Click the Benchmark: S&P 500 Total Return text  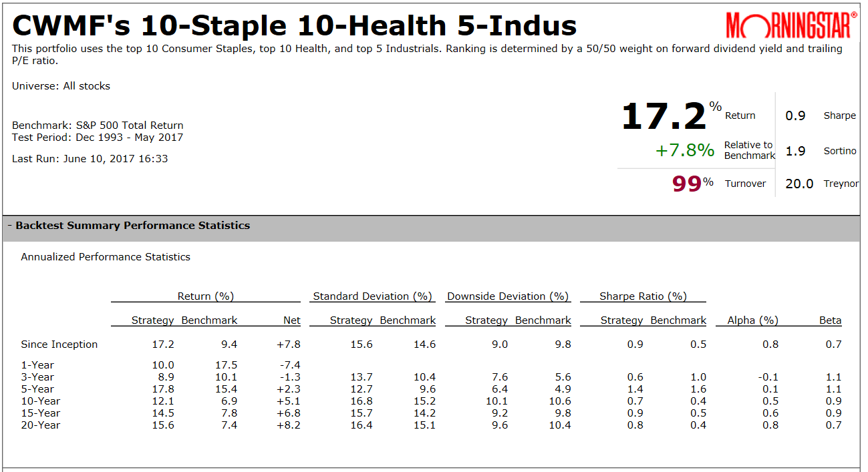tap(98, 126)
